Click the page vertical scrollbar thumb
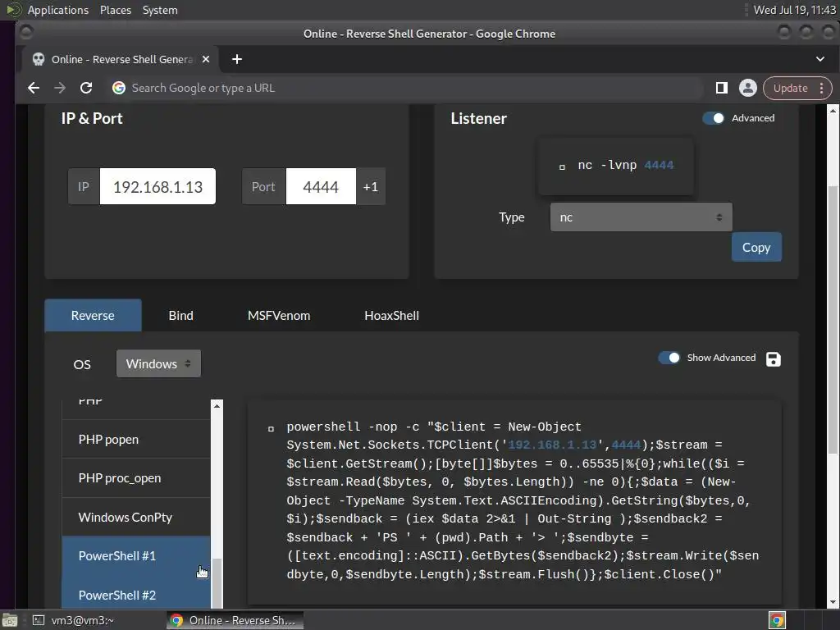Screen dimensions: 840x630 [832, 319]
